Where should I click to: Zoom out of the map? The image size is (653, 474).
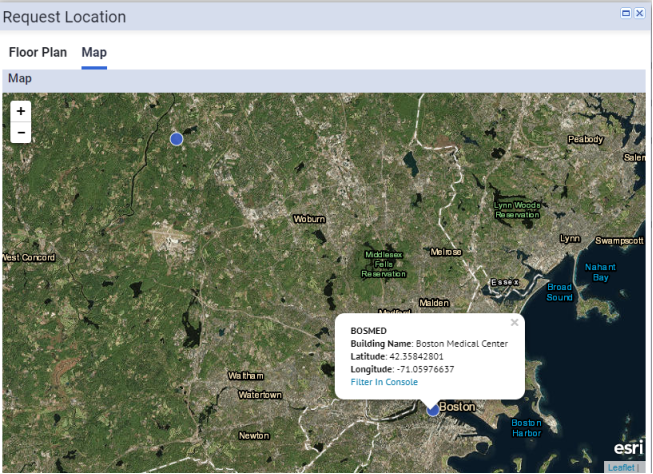21,133
